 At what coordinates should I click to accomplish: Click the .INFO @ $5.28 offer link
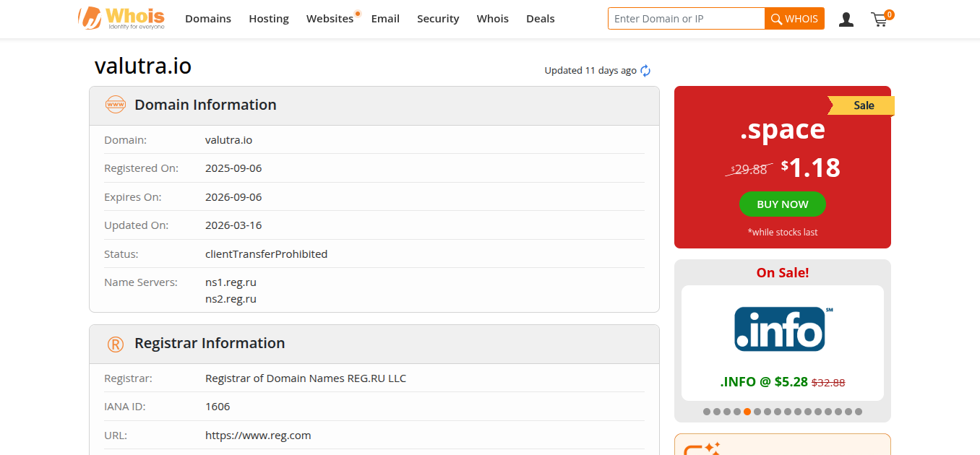tap(764, 382)
